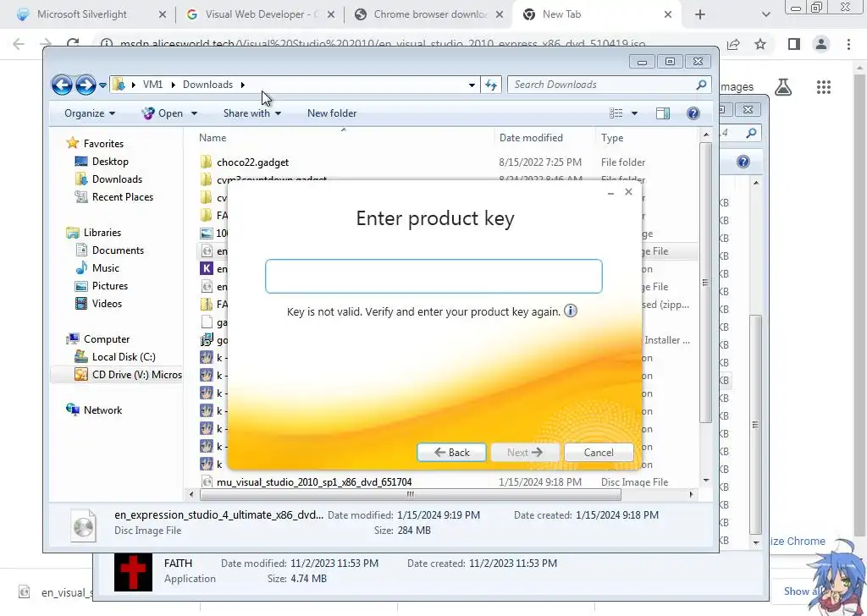
Task: Open the Documents library
Action: 118,250
